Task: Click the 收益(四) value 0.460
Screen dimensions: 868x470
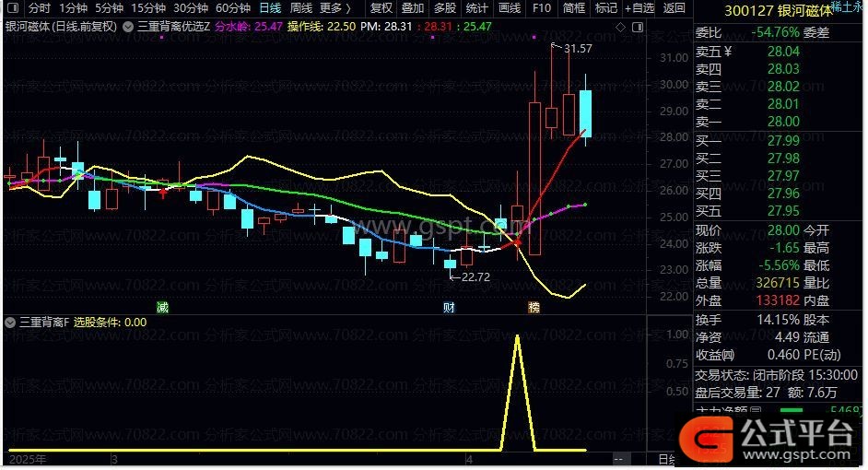Action: click(783, 355)
